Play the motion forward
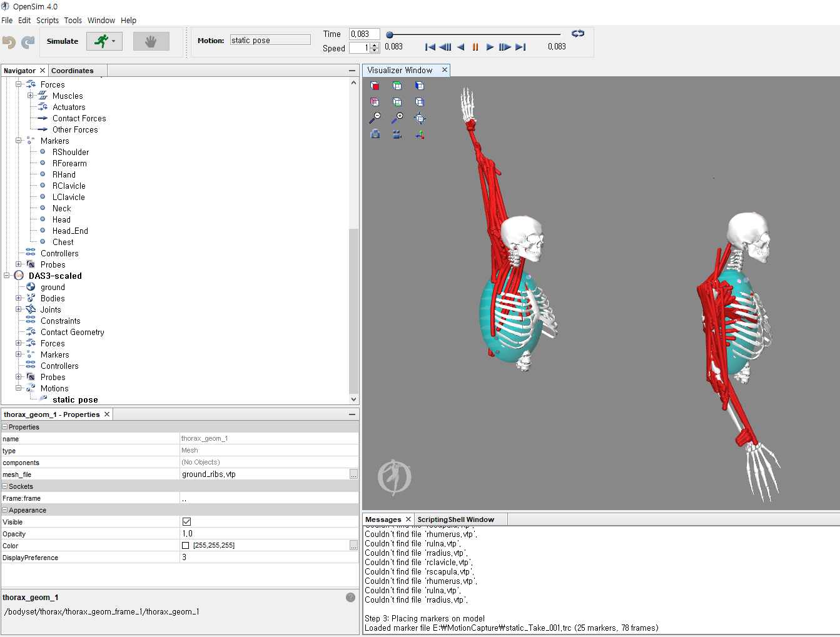The image size is (840, 637). tap(490, 47)
